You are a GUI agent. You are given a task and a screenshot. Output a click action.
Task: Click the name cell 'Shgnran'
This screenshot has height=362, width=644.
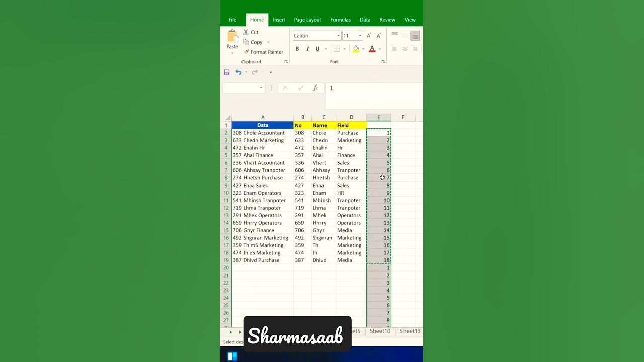click(324, 238)
